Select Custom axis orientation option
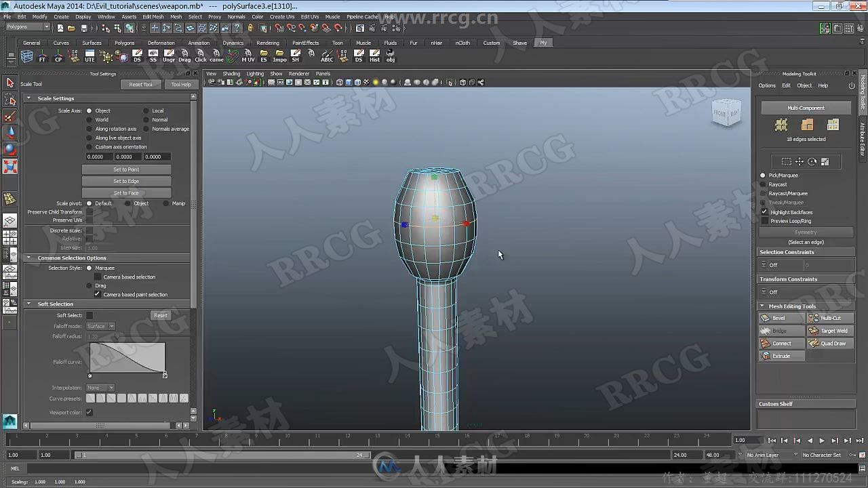The width and height of the screenshot is (868, 488). click(x=89, y=146)
